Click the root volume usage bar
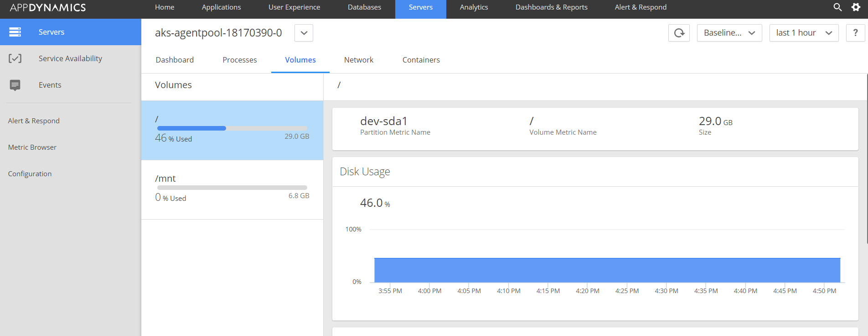Screen dimensions: 868x336 232,128
